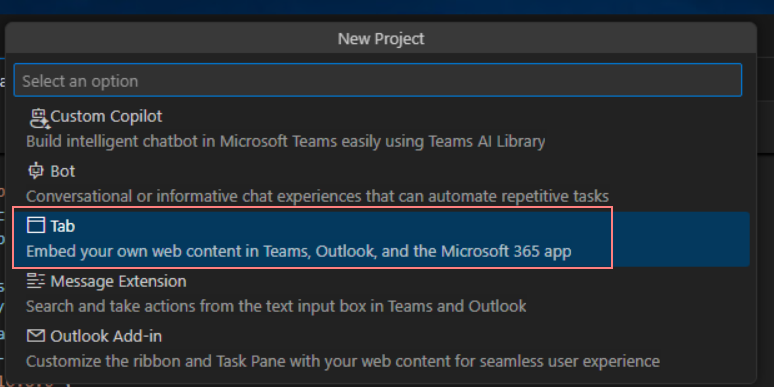Click the New Project title

click(381, 39)
